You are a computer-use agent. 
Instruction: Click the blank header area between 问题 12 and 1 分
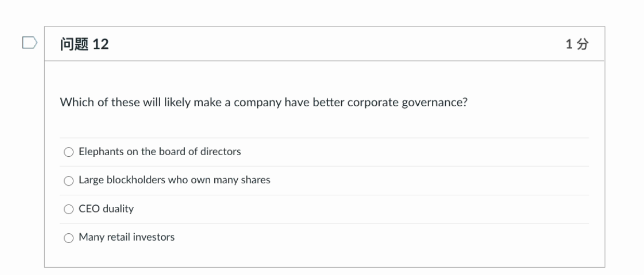point(333,44)
